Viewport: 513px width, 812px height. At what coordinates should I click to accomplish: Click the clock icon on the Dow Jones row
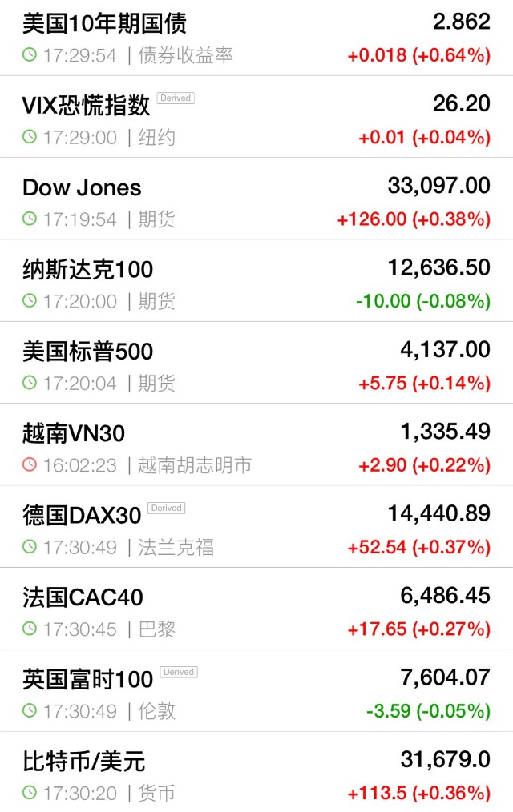[x=30, y=219]
